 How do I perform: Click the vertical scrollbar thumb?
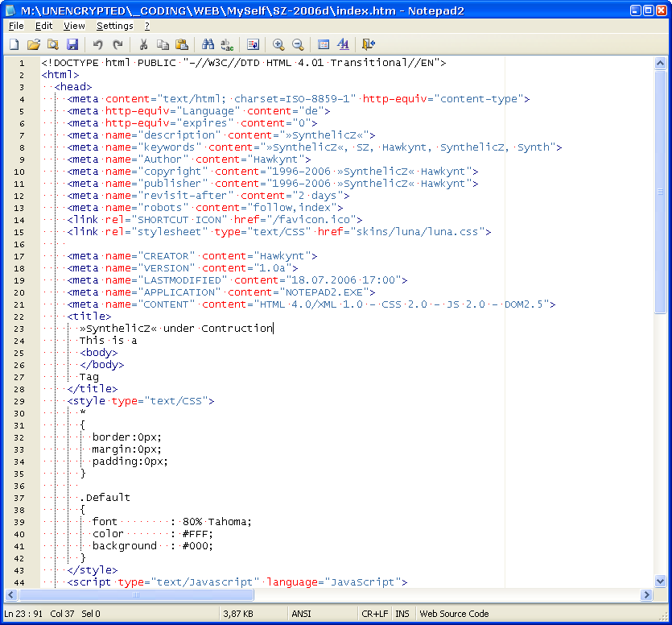(660, 192)
